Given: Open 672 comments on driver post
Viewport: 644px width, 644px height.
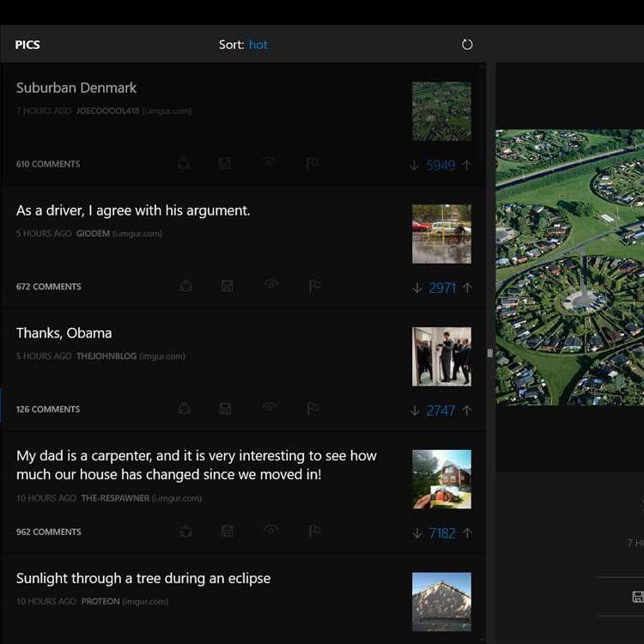Looking at the screenshot, I should 49,287.
